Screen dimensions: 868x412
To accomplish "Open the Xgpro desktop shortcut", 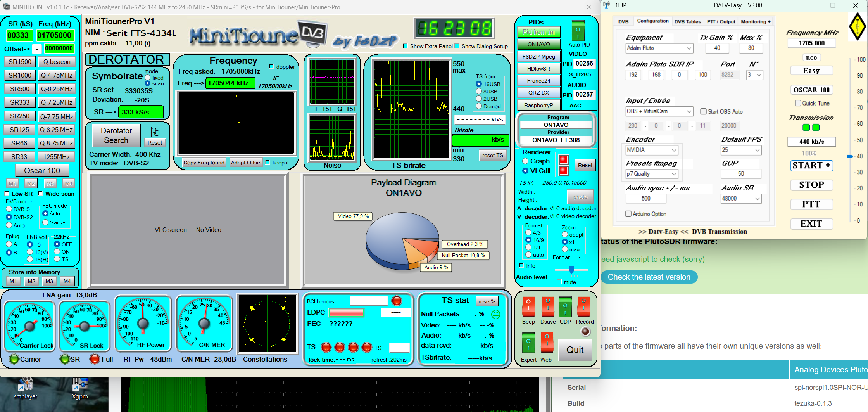I will [80, 388].
